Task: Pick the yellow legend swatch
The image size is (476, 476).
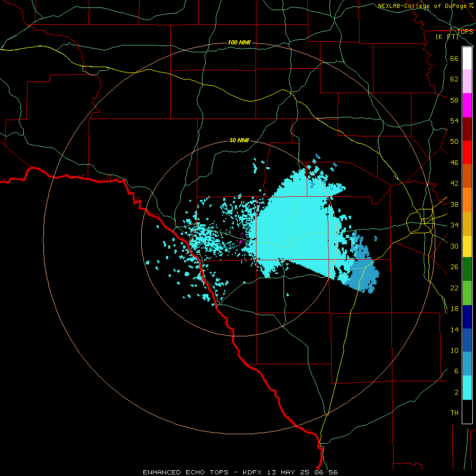Action: (467, 246)
